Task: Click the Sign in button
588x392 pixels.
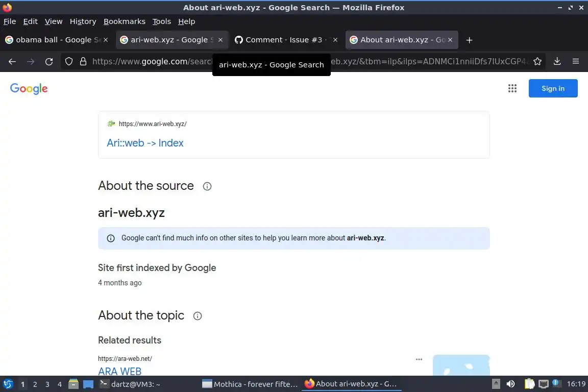Action: tap(553, 88)
